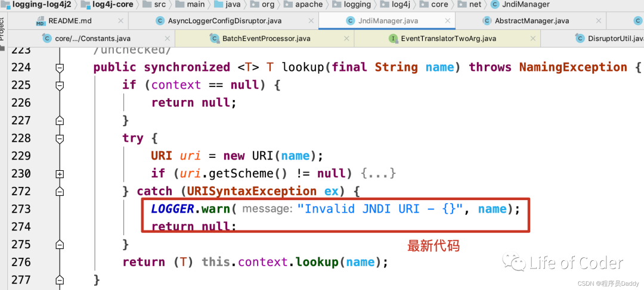The image size is (644, 290).
Task: Click the class icon on JndiManager.java tab
Action: point(350,21)
